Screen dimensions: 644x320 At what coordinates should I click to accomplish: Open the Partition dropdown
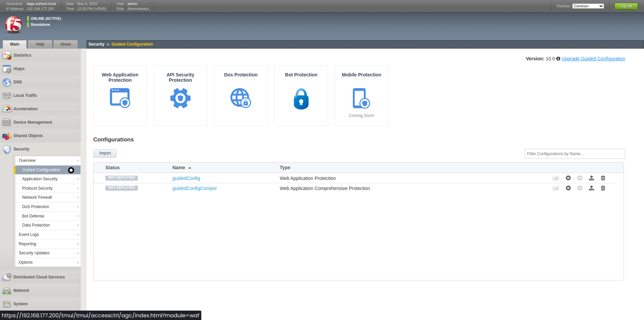click(x=588, y=6)
